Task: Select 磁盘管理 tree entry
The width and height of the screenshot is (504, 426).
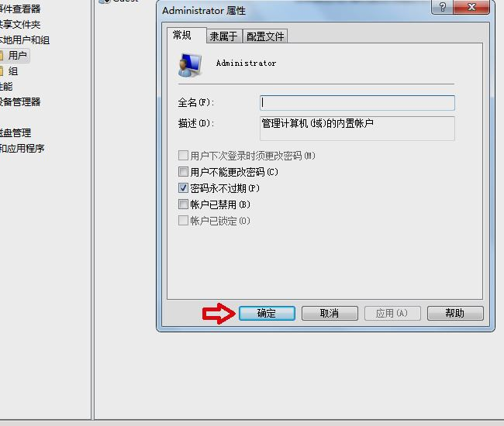Action: coord(16,133)
